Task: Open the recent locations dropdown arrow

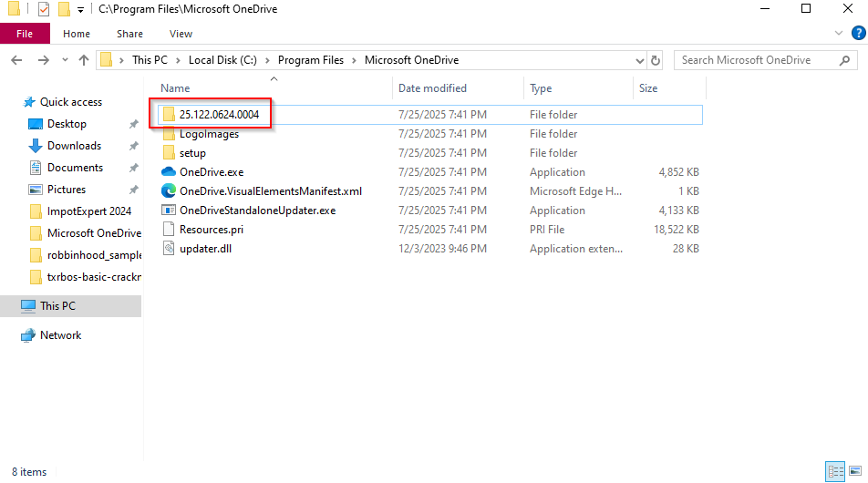Action: pyautogui.click(x=65, y=60)
